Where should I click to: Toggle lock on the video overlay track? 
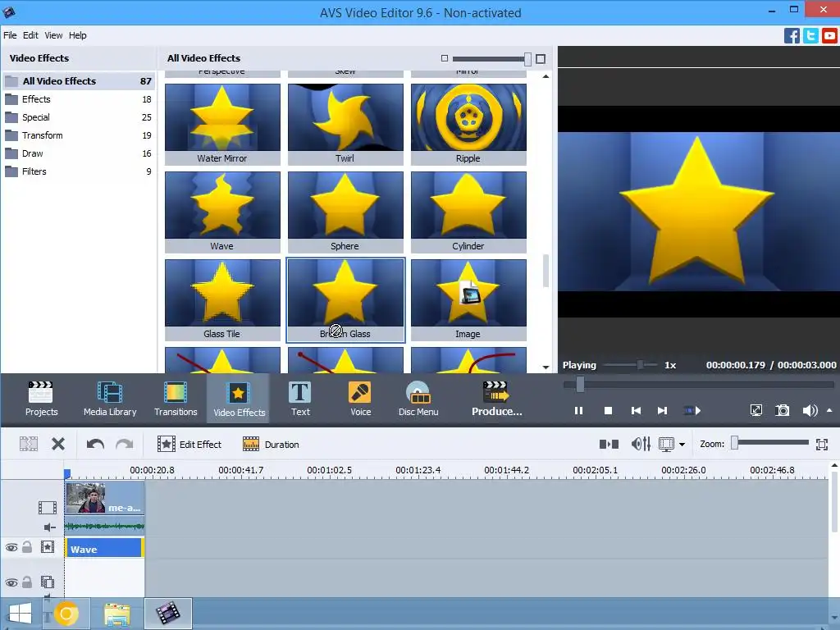point(27,582)
